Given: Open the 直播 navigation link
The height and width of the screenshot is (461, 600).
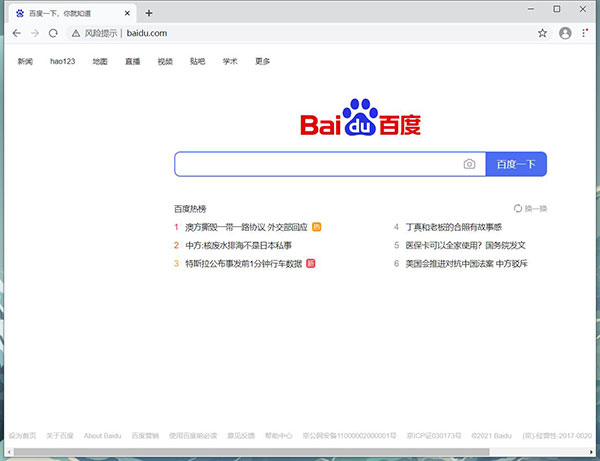Looking at the screenshot, I should [132, 61].
